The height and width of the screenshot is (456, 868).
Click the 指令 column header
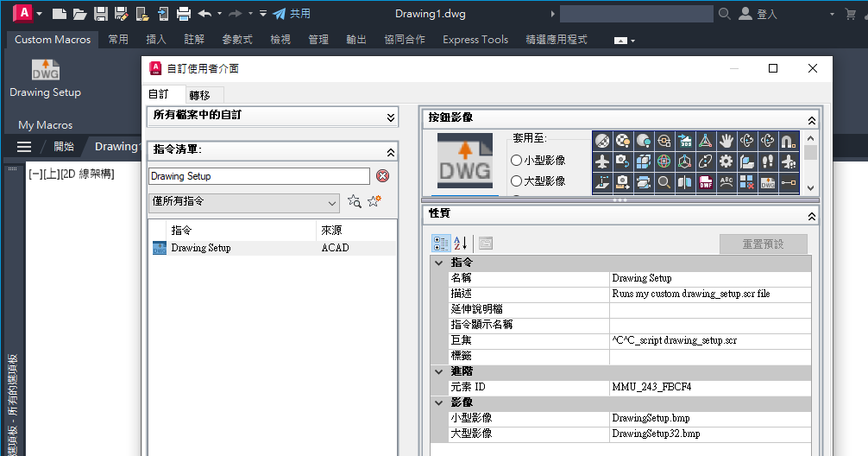pyautogui.click(x=241, y=230)
